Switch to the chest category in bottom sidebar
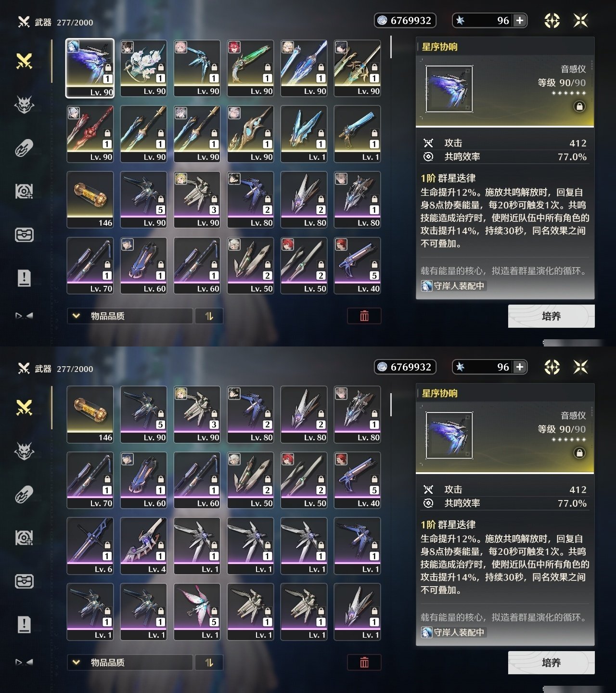616x693 pixels. [x=24, y=581]
